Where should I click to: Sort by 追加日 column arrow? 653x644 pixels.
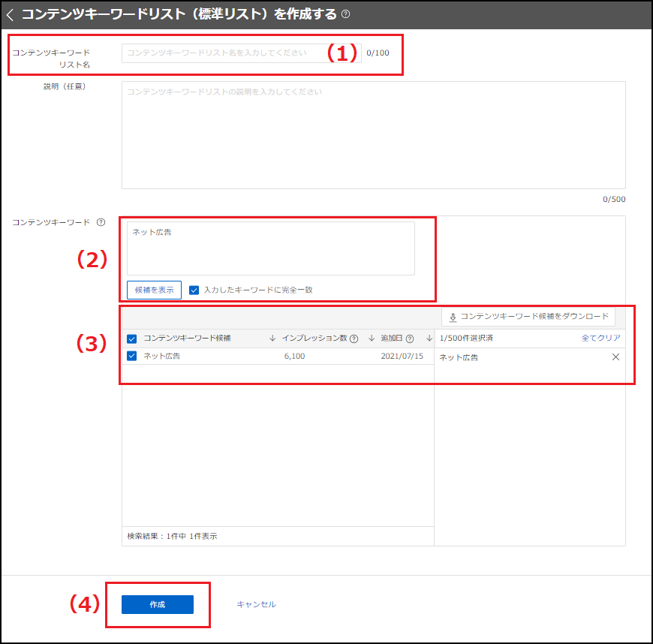pyautogui.click(x=429, y=339)
